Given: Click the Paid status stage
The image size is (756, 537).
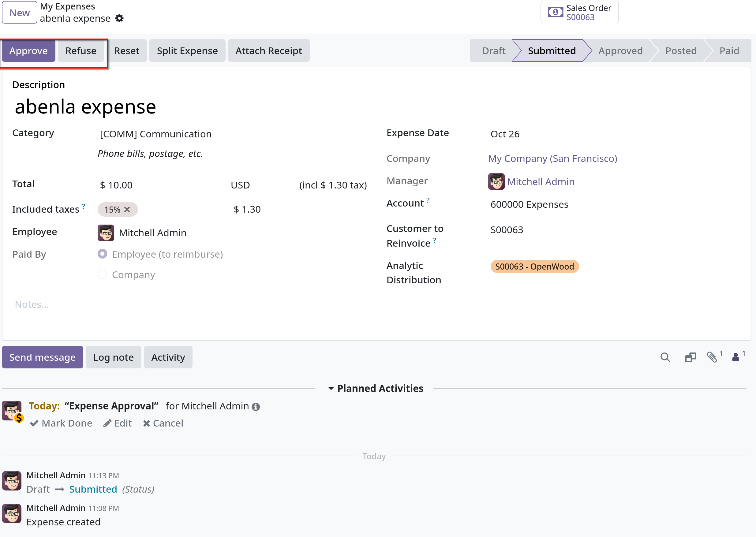Looking at the screenshot, I should (x=729, y=50).
